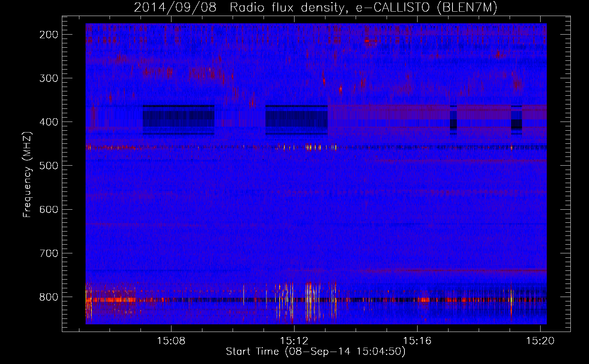Click the "Start Time (08-Sep-14 15:04:50)" label
Screen dimensions: 589x364
[316, 352]
